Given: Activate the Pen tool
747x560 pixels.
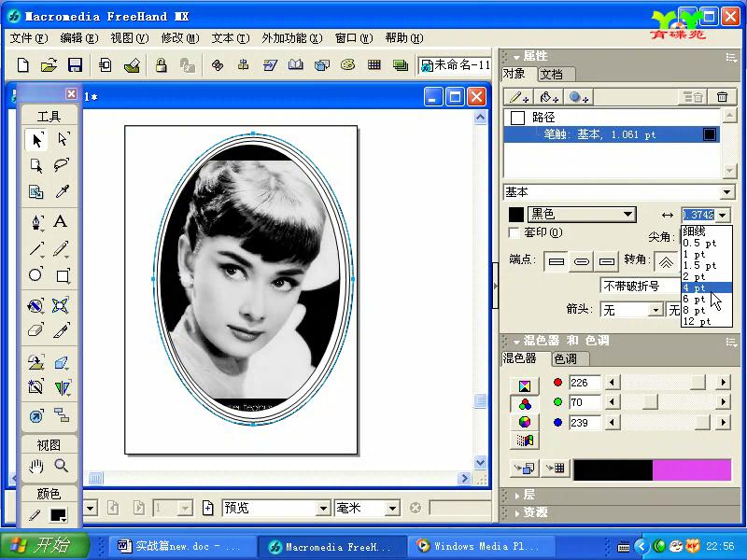Looking at the screenshot, I should [36, 222].
